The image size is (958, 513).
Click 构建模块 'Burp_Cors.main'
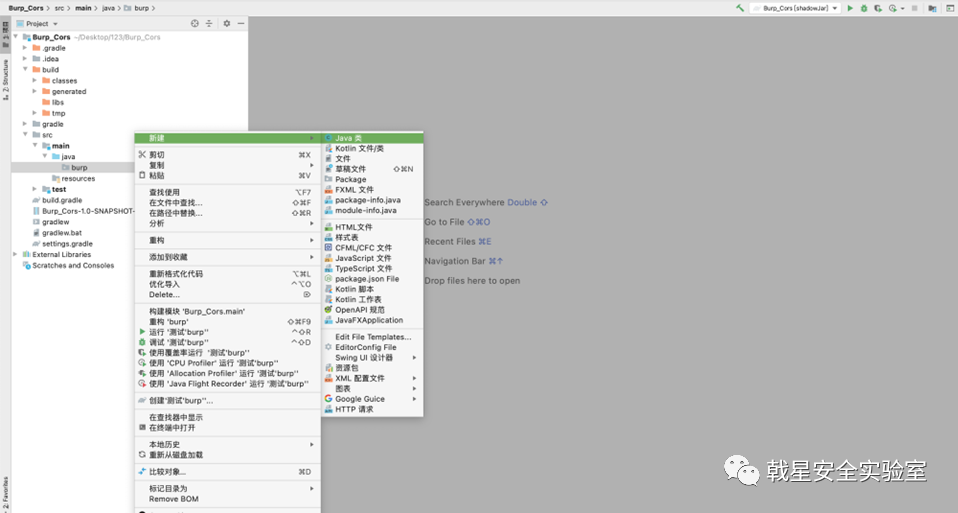point(227,311)
